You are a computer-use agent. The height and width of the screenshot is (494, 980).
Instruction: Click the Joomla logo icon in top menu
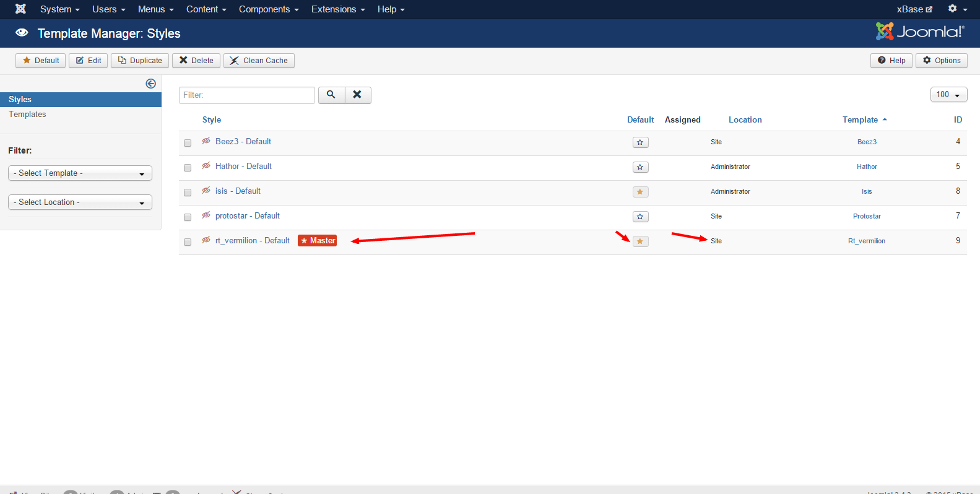(20, 9)
